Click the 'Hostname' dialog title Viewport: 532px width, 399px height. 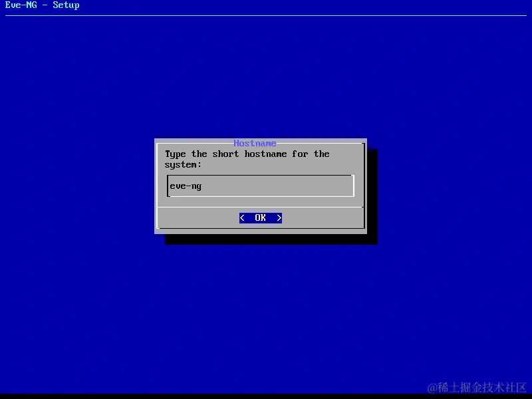click(x=255, y=143)
